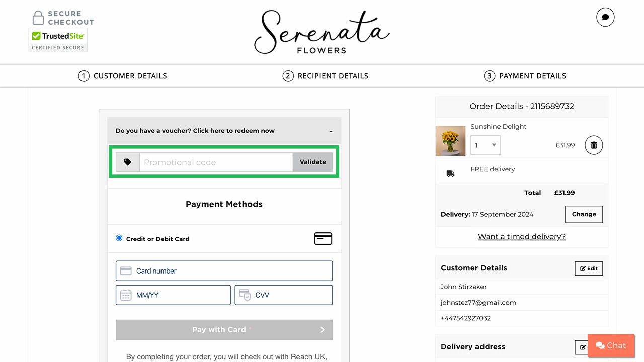The width and height of the screenshot is (644, 362).
Task: Edit Customer Details via the pencil icon
Action: (588, 268)
